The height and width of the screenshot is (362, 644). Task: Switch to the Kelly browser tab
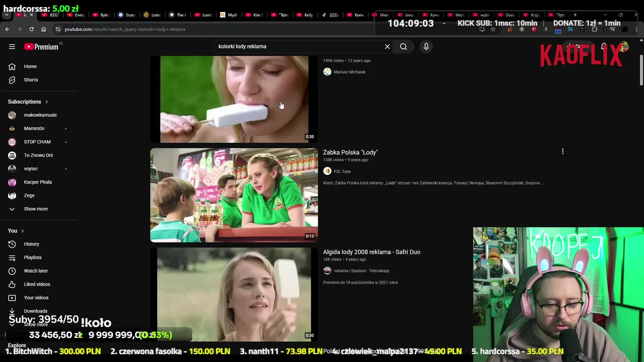pos(305,15)
